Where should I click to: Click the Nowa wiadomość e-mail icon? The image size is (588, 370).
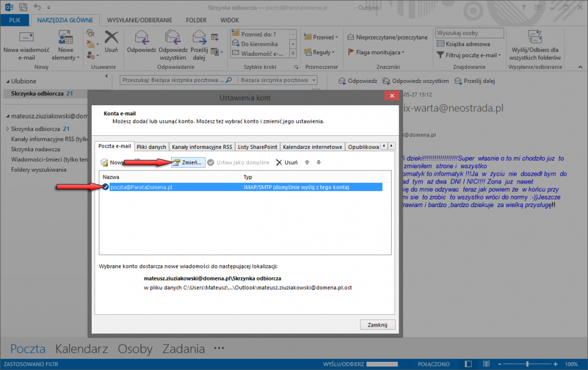pos(26,45)
